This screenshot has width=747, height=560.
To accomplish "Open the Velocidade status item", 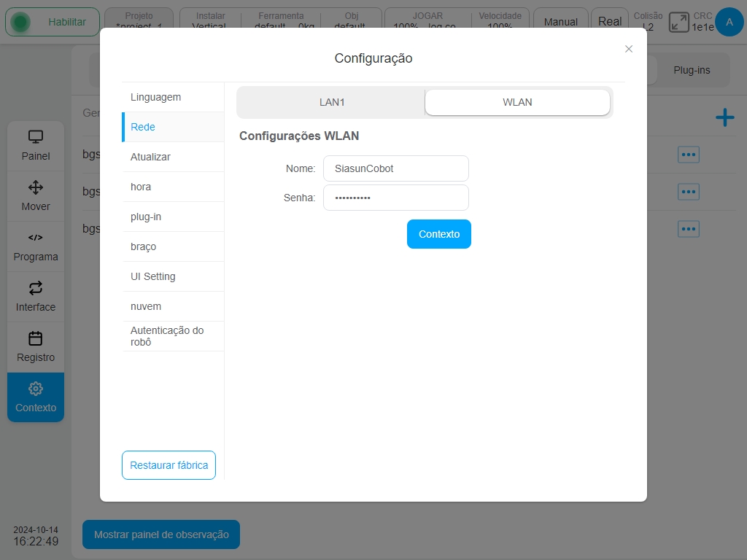I will pos(500,21).
